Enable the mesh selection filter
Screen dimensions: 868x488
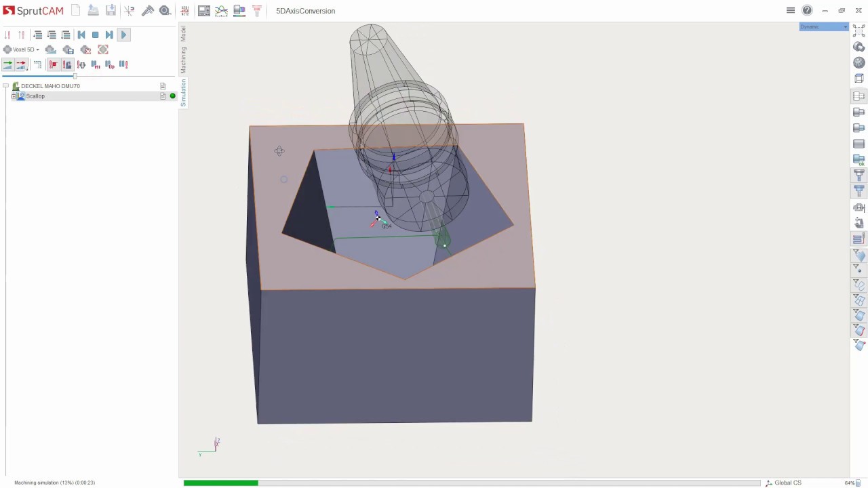pos(859,300)
